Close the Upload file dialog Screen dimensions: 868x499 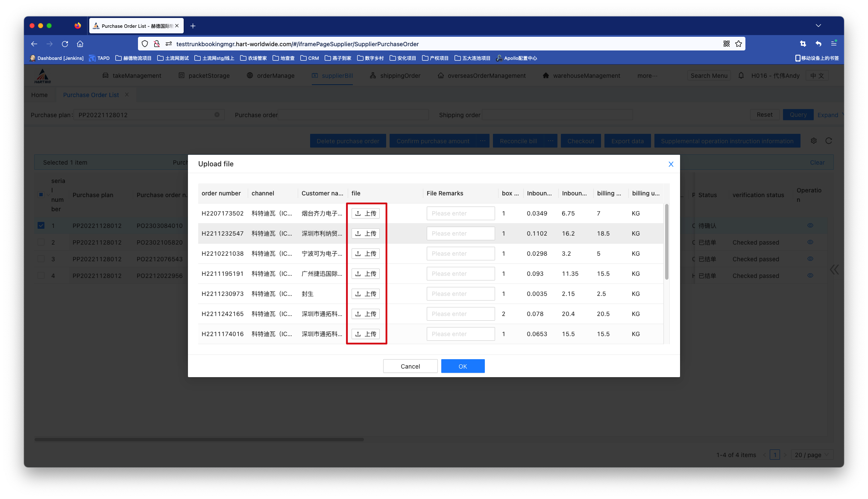point(671,164)
